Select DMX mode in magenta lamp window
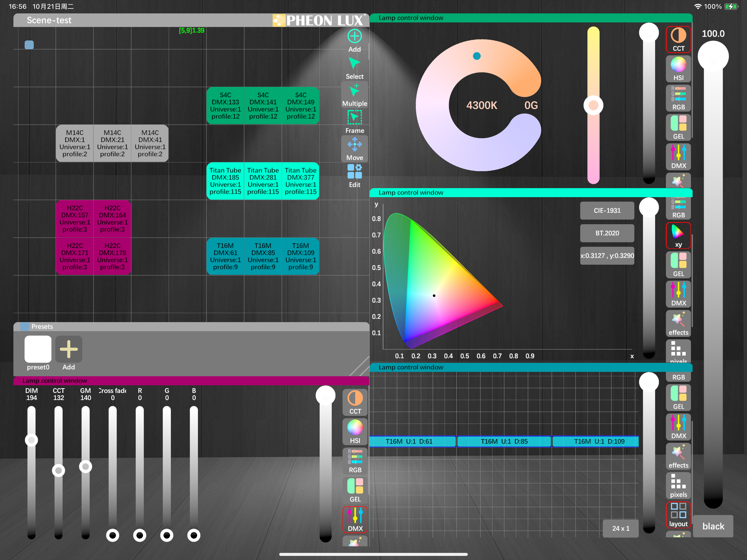The image size is (747, 560). (x=355, y=520)
